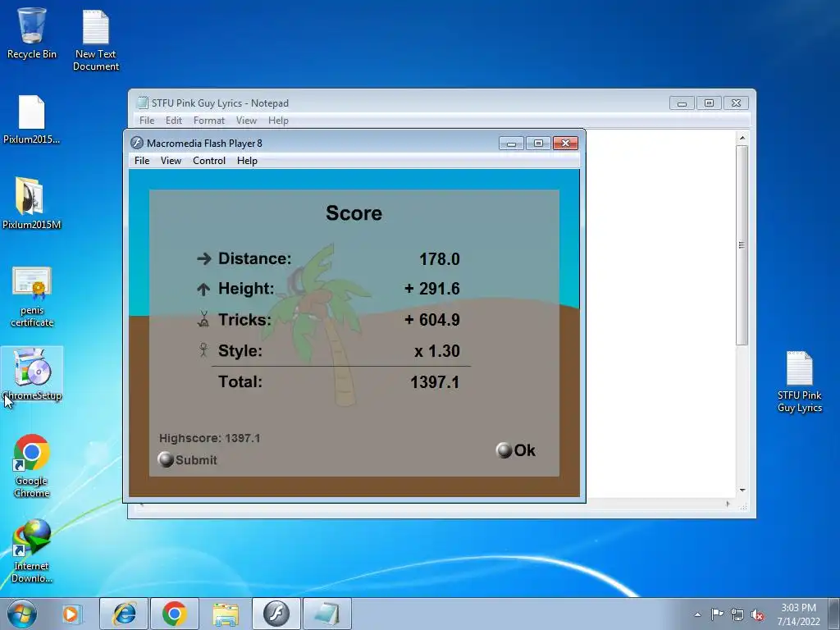Select the Internet Download Manager shortcut

click(32, 551)
